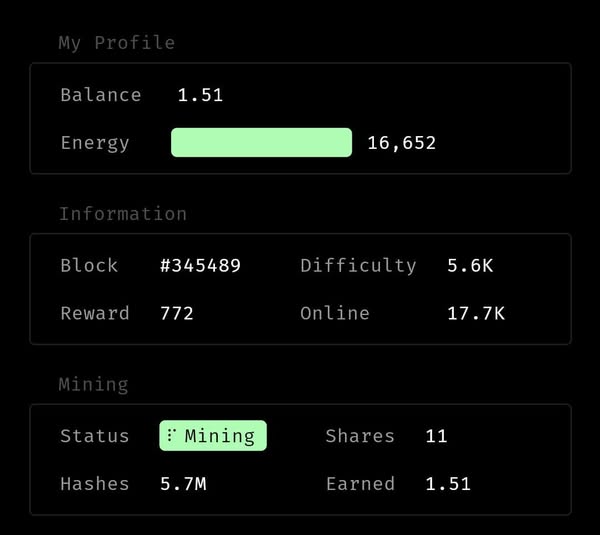The width and height of the screenshot is (600, 535).
Task: Click the Online count 17.7K
Action: (475, 314)
